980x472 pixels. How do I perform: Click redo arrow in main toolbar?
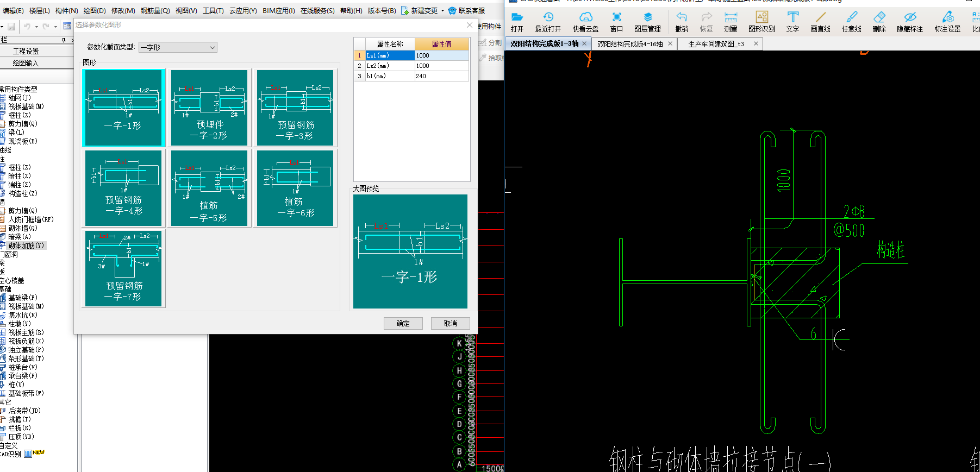[x=46, y=26]
